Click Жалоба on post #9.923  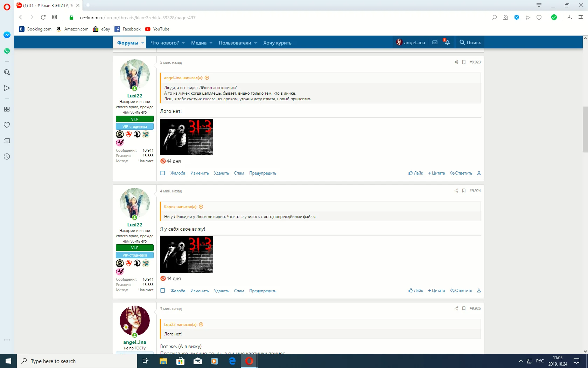click(x=178, y=173)
